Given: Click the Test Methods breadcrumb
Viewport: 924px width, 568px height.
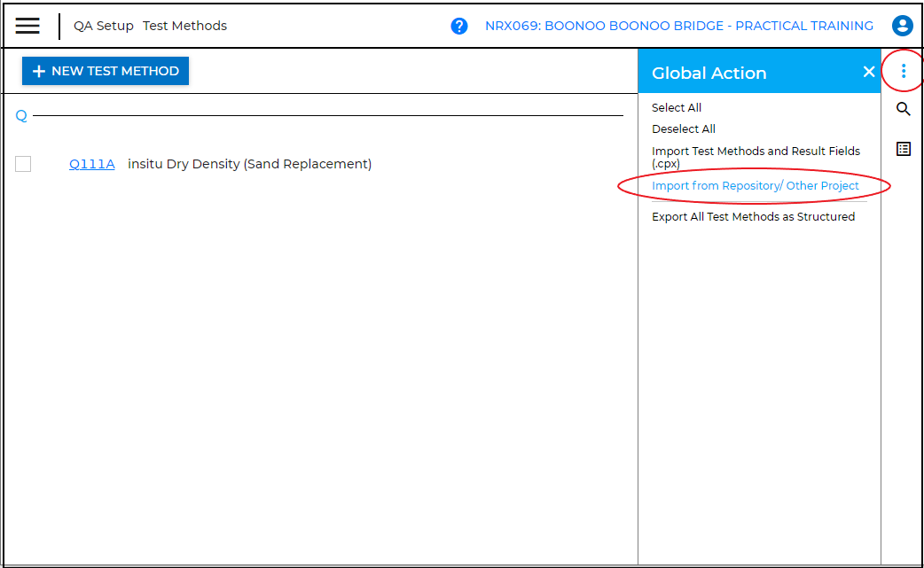Looking at the screenshot, I should point(184,26).
